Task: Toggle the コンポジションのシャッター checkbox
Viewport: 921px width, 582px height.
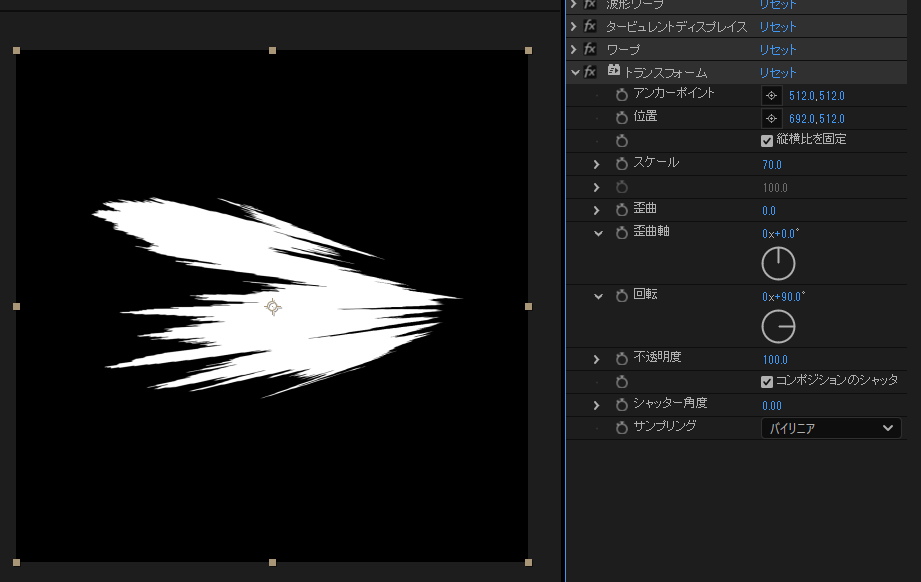Action: click(767, 382)
